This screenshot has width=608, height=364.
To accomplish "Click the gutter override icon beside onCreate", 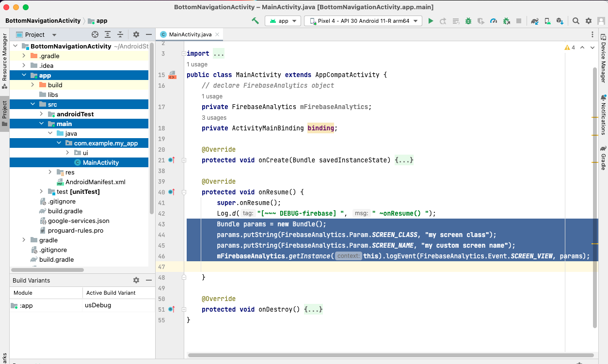I will click(x=171, y=160).
